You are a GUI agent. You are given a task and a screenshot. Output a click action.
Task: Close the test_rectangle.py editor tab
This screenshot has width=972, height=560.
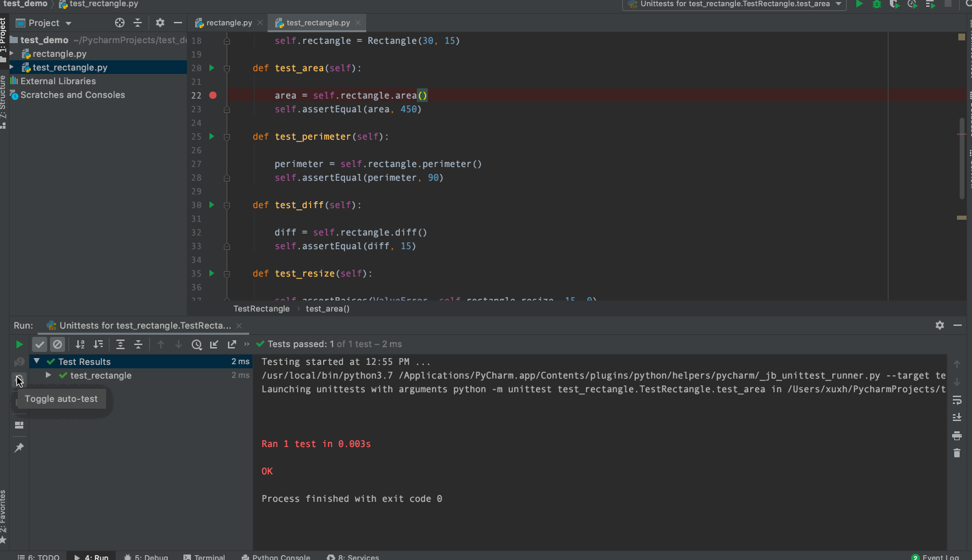[x=358, y=23]
